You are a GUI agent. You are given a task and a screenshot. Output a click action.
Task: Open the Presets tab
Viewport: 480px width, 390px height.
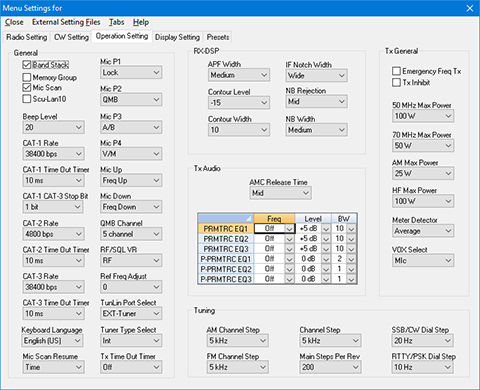pyautogui.click(x=218, y=37)
